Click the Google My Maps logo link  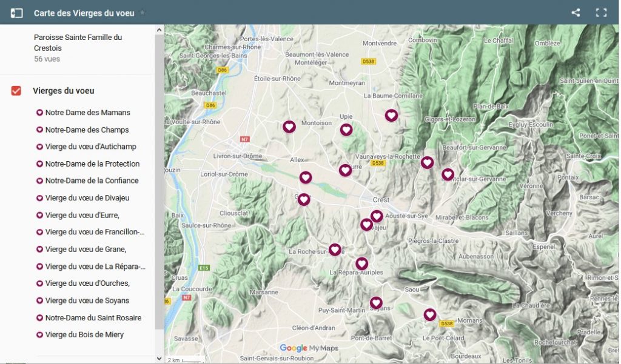(309, 348)
